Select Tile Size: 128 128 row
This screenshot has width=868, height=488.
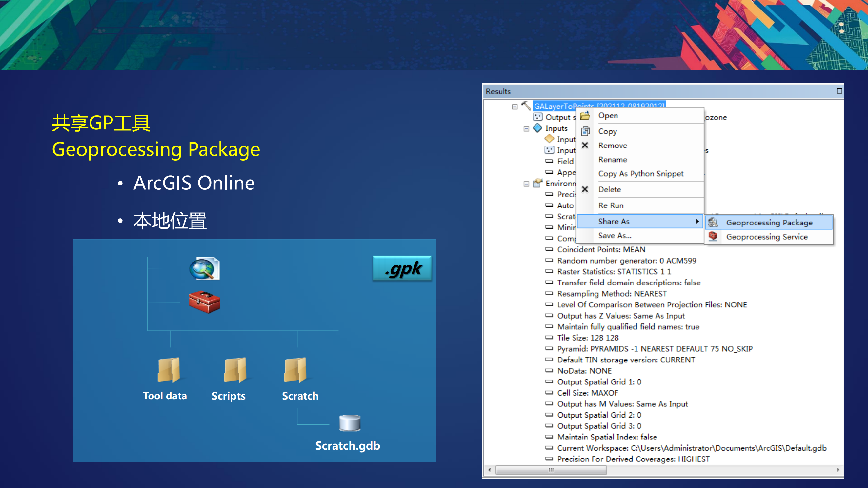(x=588, y=338)
